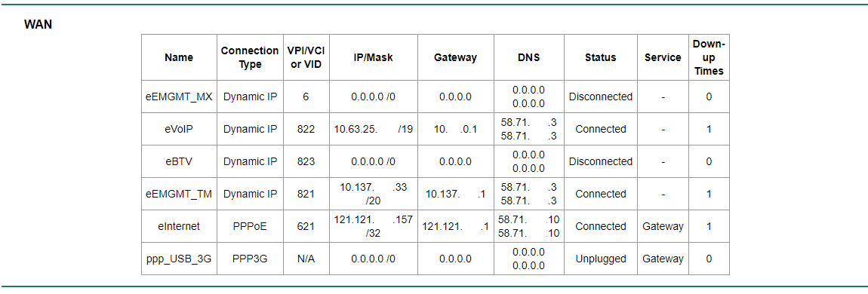The height and width of the screenshot is (294, 868).
Task: Click the Unplugged status cell
Action: [x=601, y=259]
